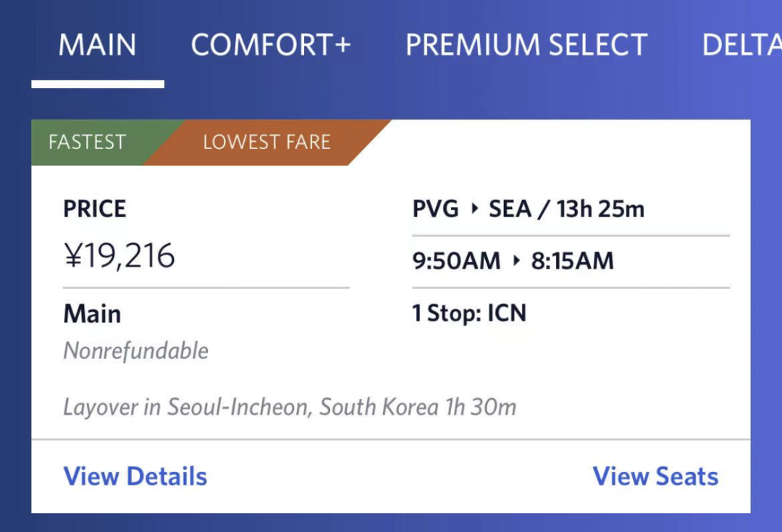Click the orange LOWEST FARE badge
This screenshot has width=782, height=532.
click(x=266, y=142)
